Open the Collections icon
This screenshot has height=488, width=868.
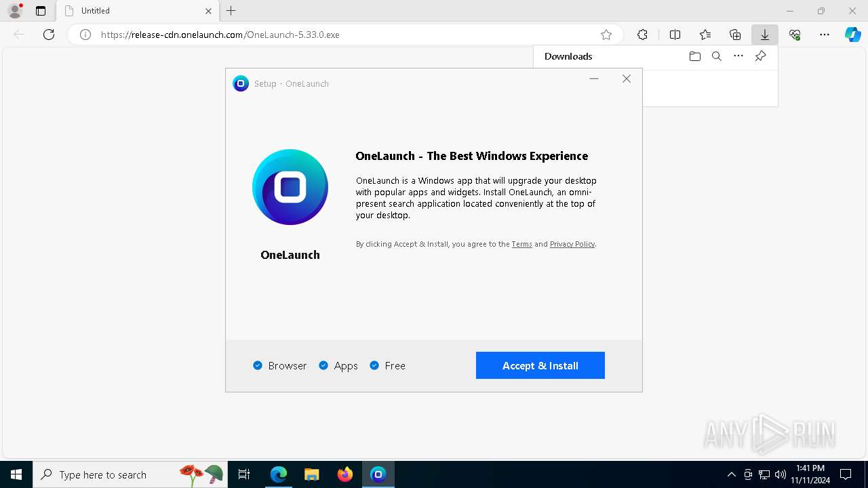click(735, 35)
